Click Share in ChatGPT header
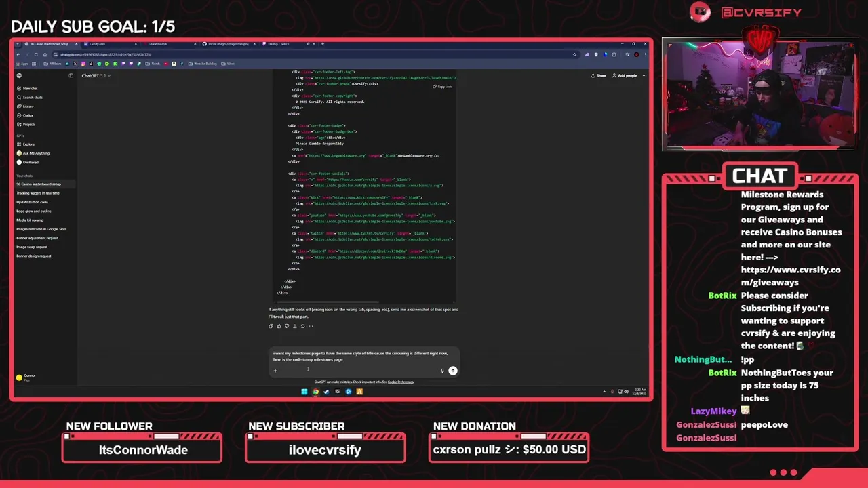This screenshot has height=488, width=868. click(x=598, y=75)
